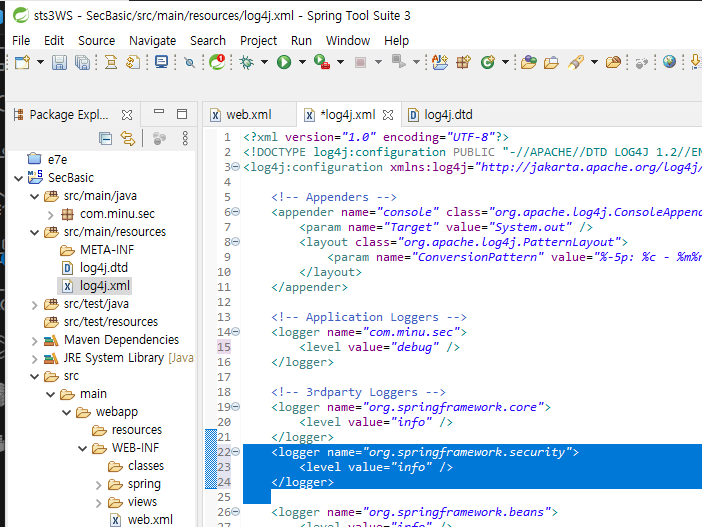Maximize the Package Explorer view

click(182, 114)
